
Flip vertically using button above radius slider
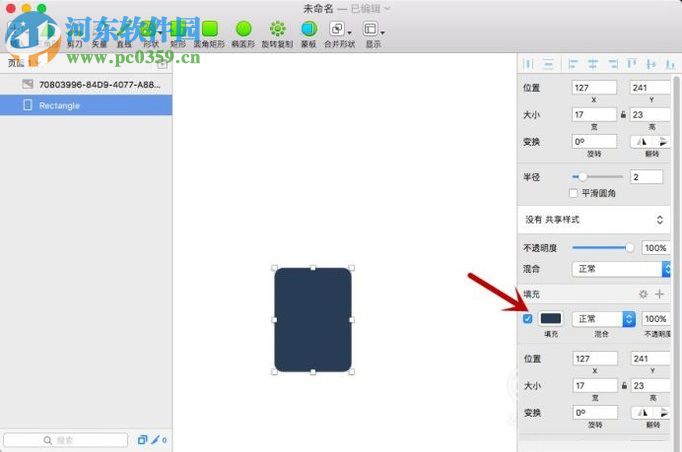click(662, 141)
